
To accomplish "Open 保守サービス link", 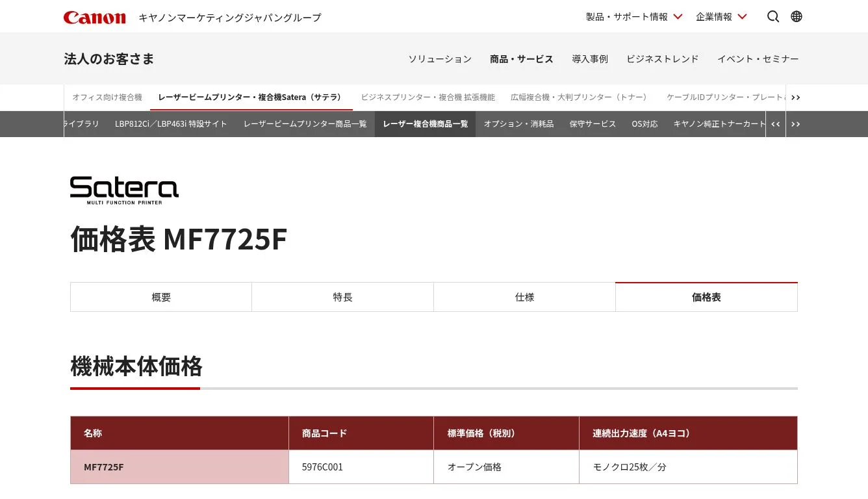I will point(593,124).
